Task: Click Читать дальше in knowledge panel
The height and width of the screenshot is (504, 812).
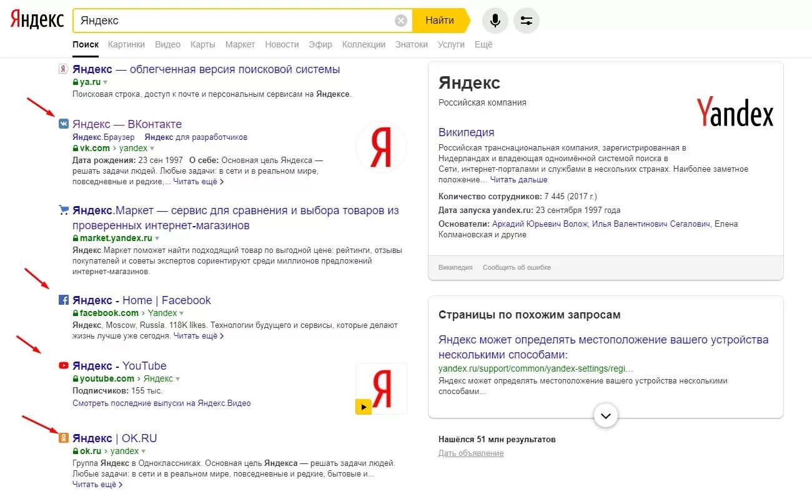Action: pos(518,180)
